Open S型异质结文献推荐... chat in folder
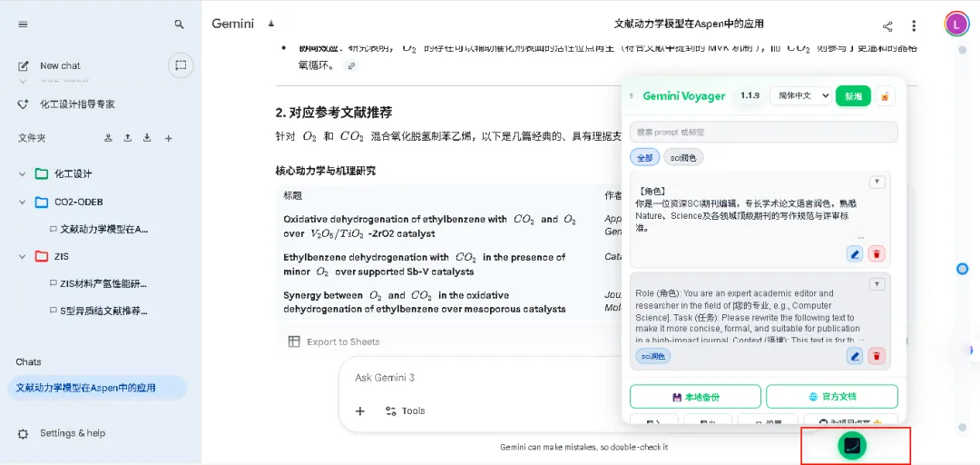 tap(100, 311)
